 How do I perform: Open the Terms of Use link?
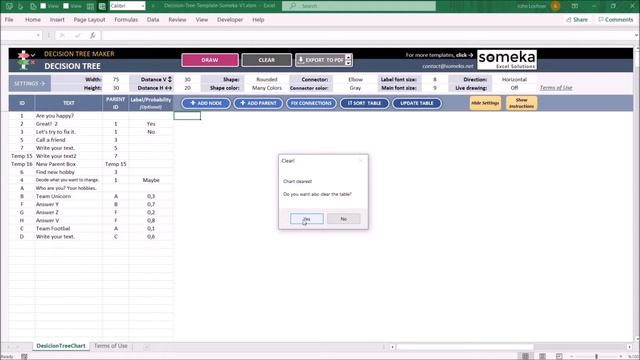556,88
